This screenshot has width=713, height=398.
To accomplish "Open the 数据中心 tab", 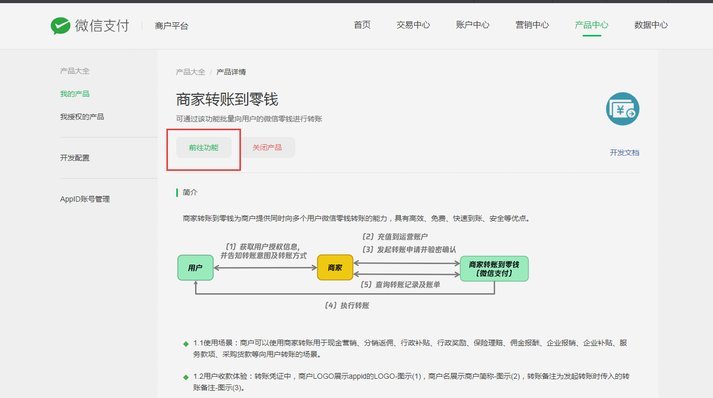I will point(651,25).
